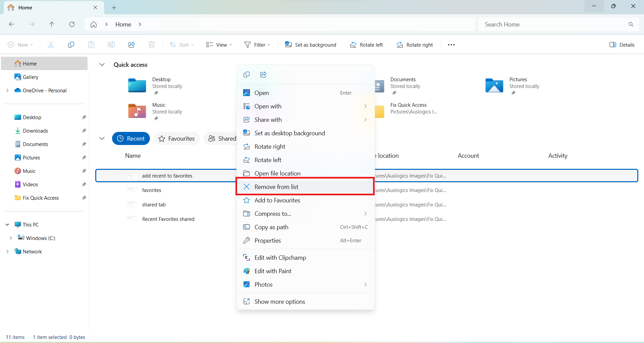Rename the selected item using the toolbar rename icon
Image resolution: width=644 pixels, height=343 pixels.
[111, 44]
